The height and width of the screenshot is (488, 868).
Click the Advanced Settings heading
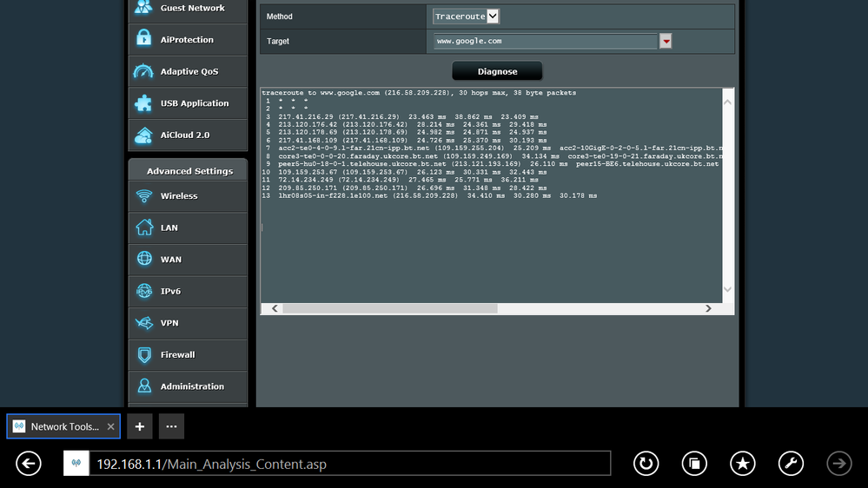click(x=189, y=171)
